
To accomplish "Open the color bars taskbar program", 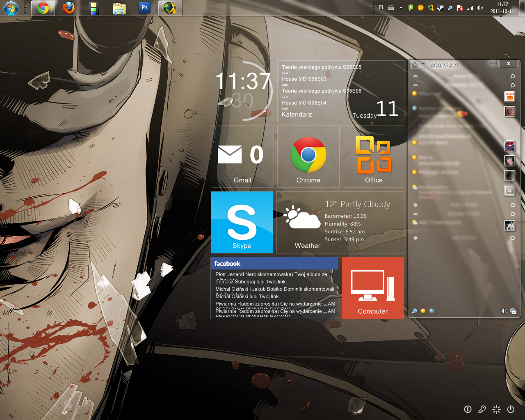I will 94,8.
